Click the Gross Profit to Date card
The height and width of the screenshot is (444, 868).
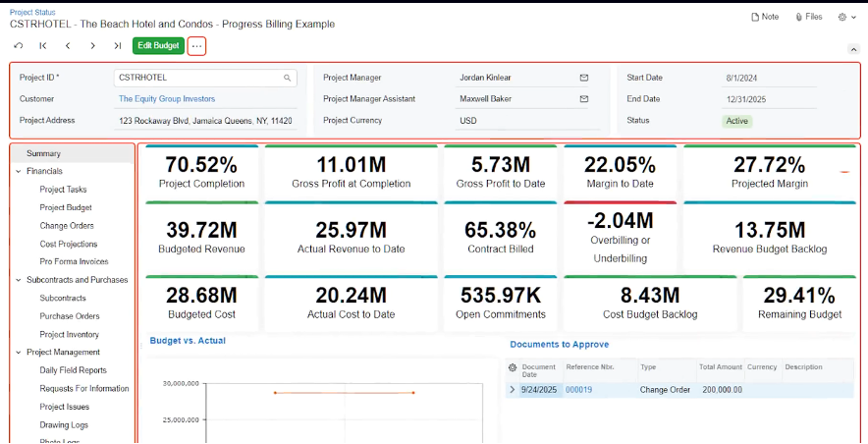[x=501, y=171]
